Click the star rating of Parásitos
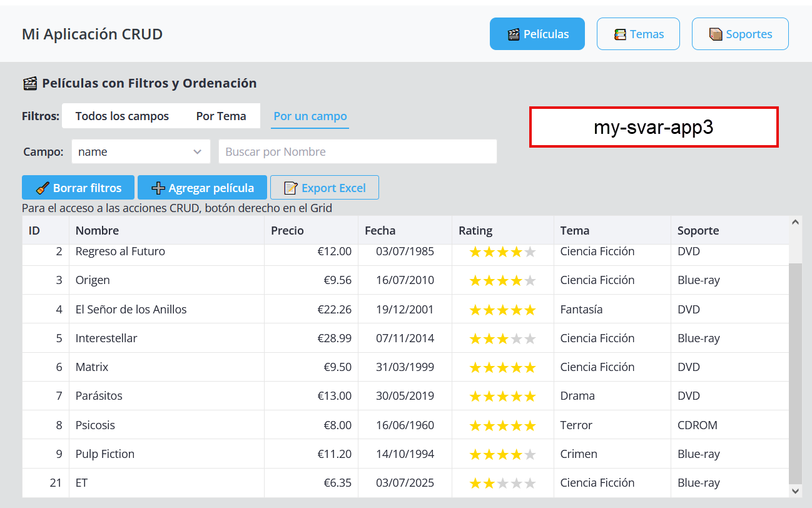Viewport: 812px width, 508px height. click(503, 396)
